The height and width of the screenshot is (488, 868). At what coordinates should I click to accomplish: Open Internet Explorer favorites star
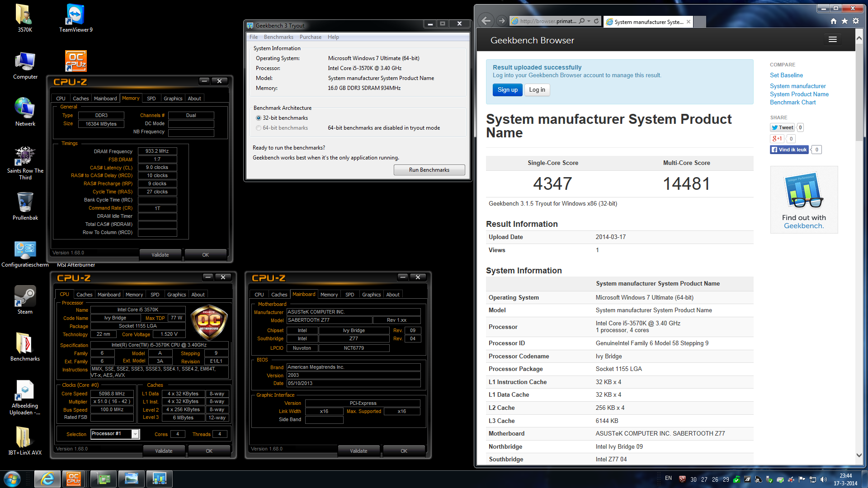tap(844, 21)
